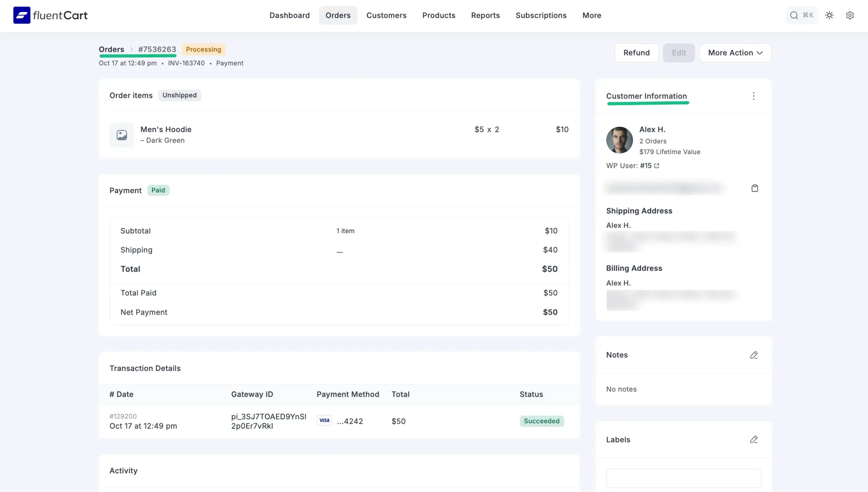
Task: Expand the More Action dropdown
Action: click(x=735, y=53)
